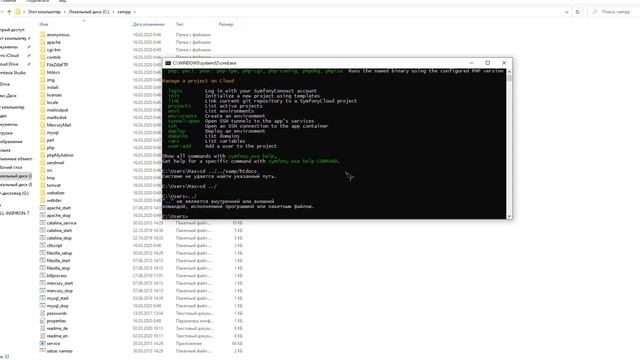
Task: Select the 'apache_stop' file name
Action: tap(58, 216)
